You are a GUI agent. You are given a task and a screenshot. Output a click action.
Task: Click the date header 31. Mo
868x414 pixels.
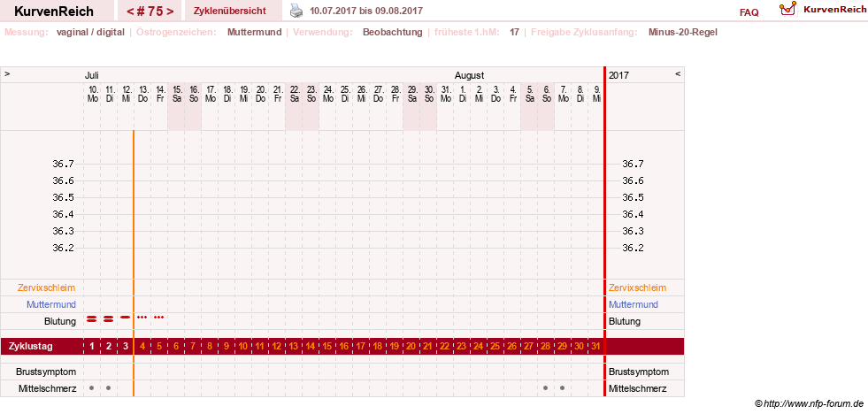pos(445,93)
